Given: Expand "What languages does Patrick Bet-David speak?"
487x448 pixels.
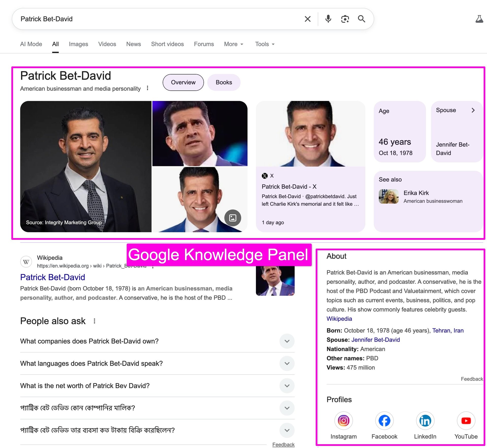Looking at the screenshot, I should click(287, 364).
